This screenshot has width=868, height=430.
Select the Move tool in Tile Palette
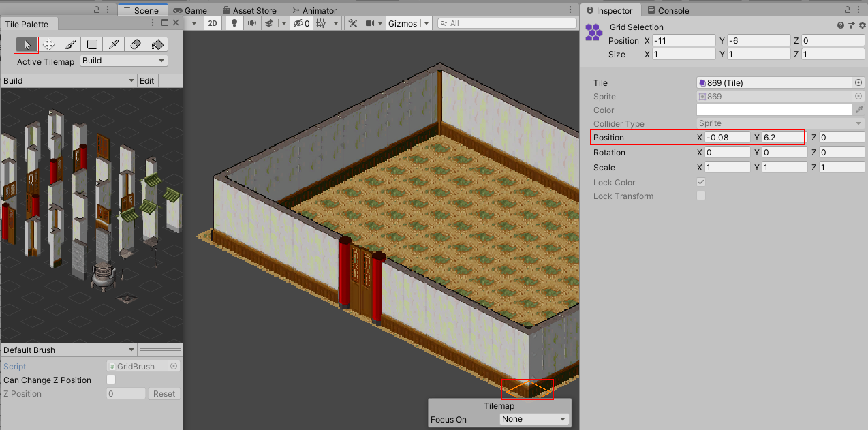point(48,44)
